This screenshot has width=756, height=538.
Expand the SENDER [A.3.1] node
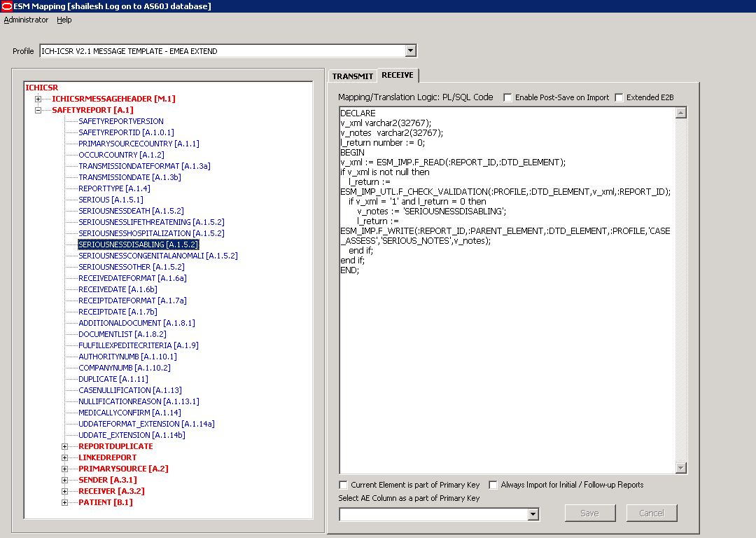pyautogui.click(x=64, y=480)
